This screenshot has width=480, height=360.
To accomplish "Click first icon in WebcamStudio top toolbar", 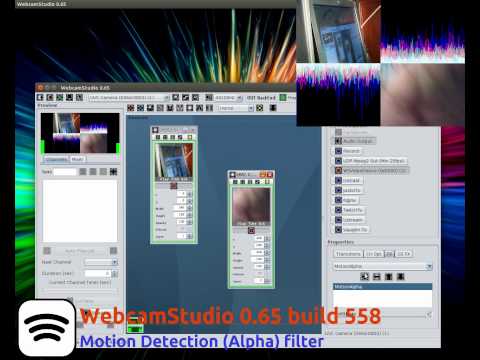I will [x=40, y=97].
